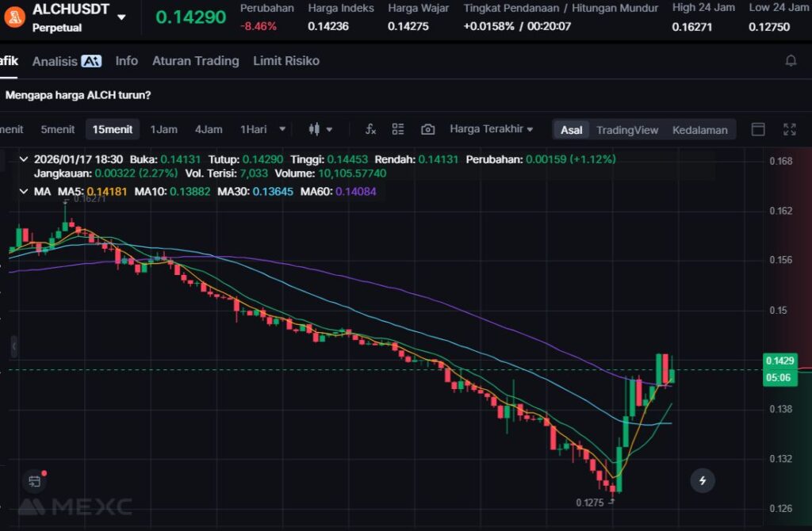This screenshot has height=531, width=812.
Task: Enter fullscreen chart mode
Action: [x=789, y=129]
